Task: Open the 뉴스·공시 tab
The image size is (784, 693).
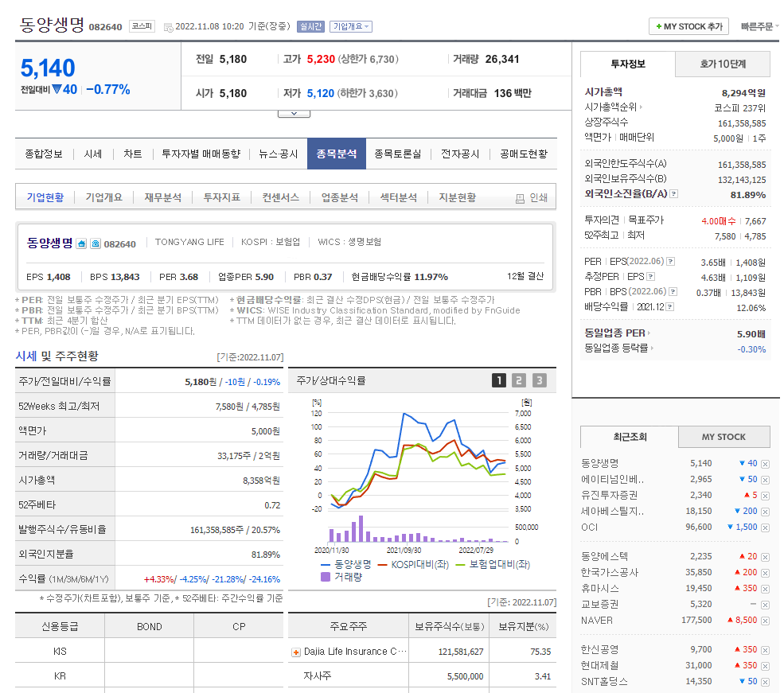Action: 278,154
